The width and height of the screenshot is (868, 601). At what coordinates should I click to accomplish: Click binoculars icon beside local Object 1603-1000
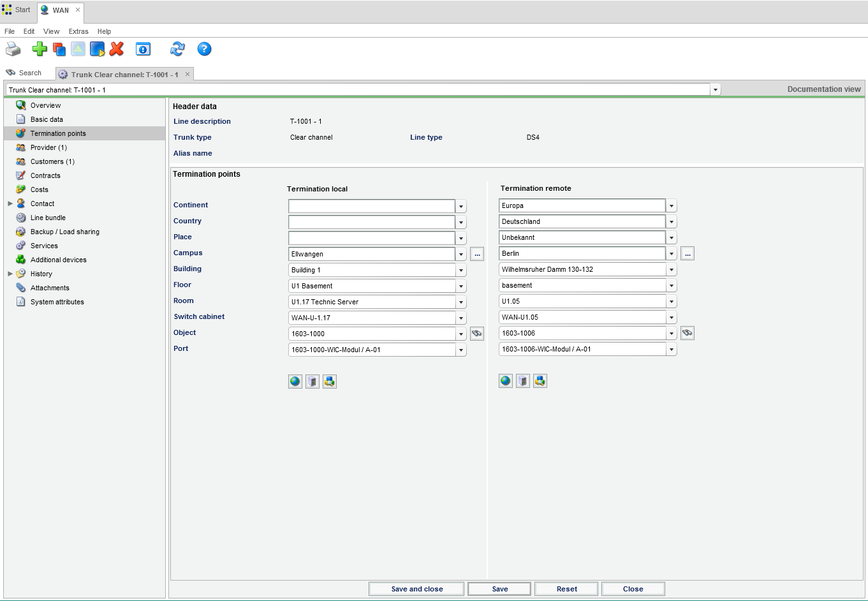(476, 334)
